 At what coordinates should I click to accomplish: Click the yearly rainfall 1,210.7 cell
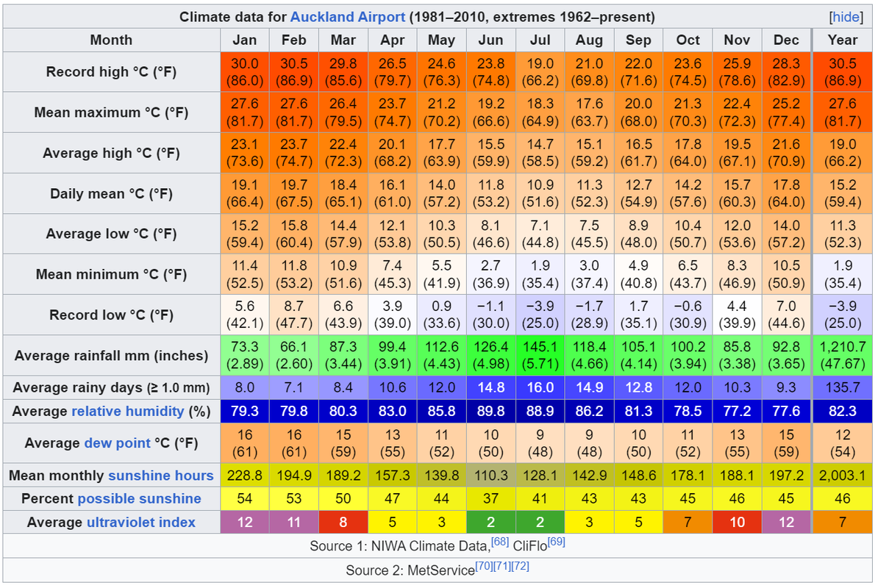(x=843, y=355)
